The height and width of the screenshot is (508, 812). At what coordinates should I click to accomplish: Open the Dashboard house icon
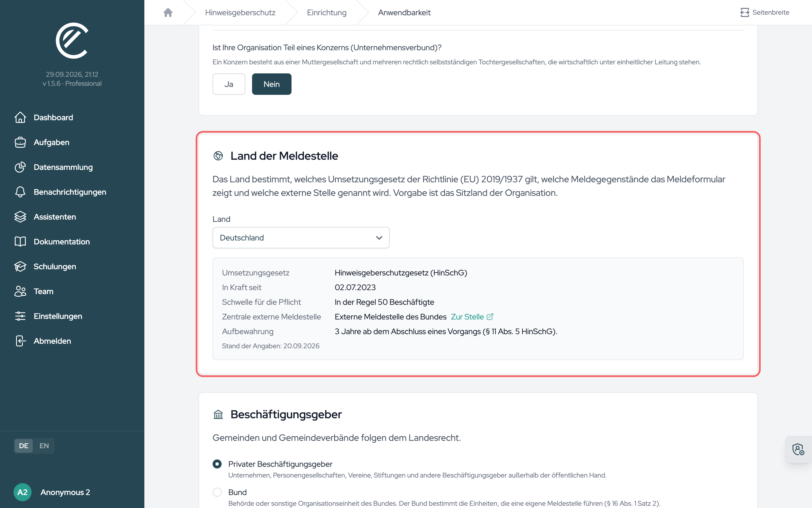(x=20, y=117)
